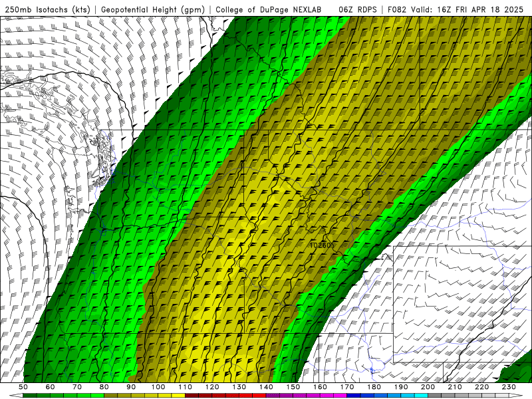Click the 'F082' forecast hour label
Image resolution: width=532 pixels, height=399 pixels.
point(397,10)
